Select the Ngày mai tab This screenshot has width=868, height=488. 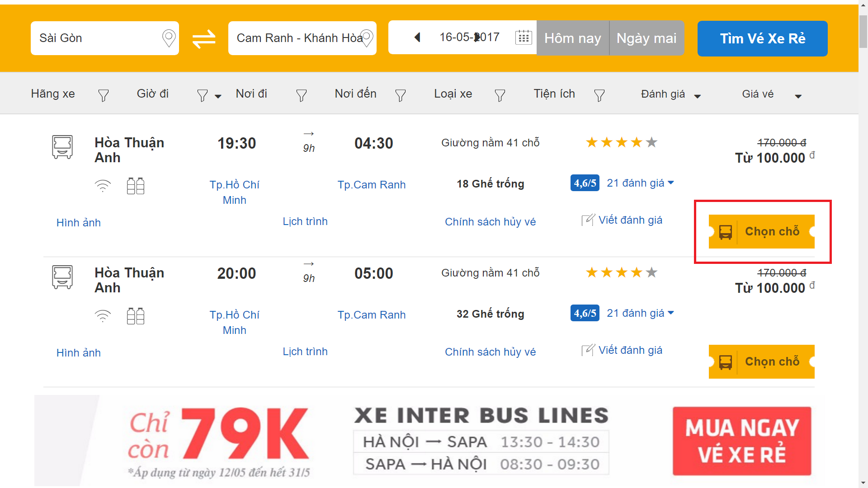click(646, 38)
